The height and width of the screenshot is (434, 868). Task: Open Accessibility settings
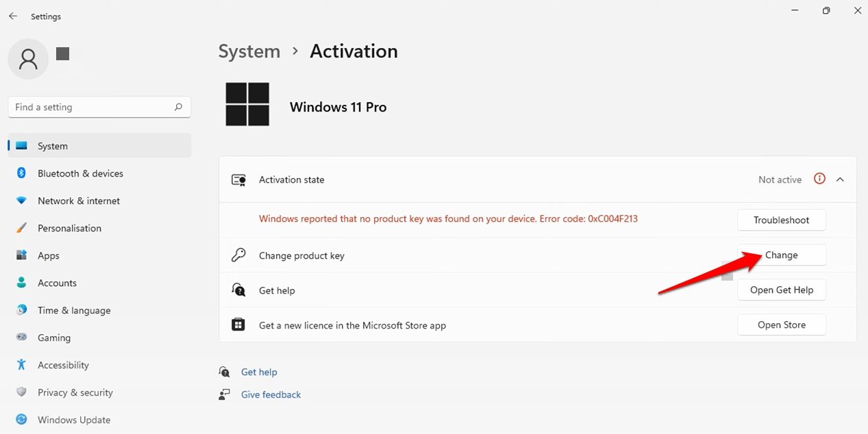click(99, 365)
